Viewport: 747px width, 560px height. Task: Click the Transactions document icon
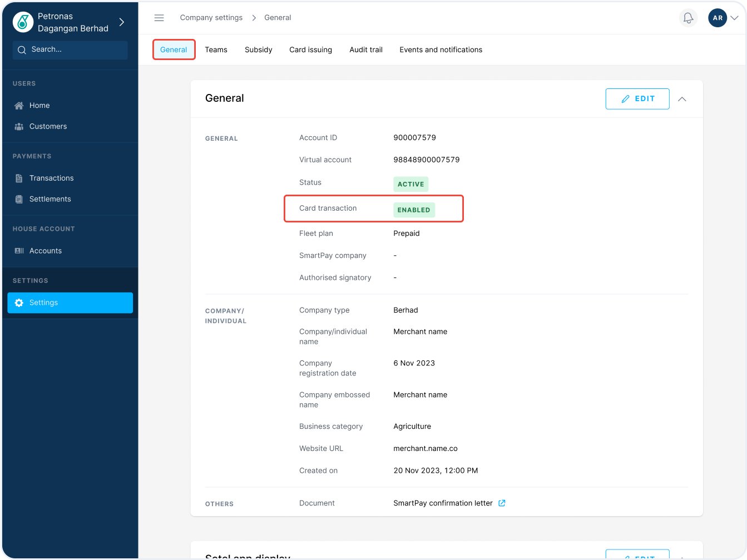pyautogui.click(x=19, y=179)
